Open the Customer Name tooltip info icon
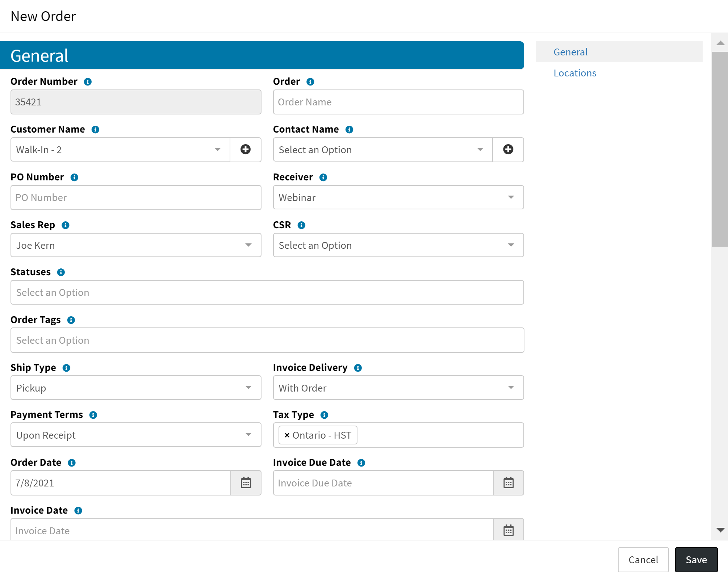This screenshot has height=577, width=728. point(95,129)
